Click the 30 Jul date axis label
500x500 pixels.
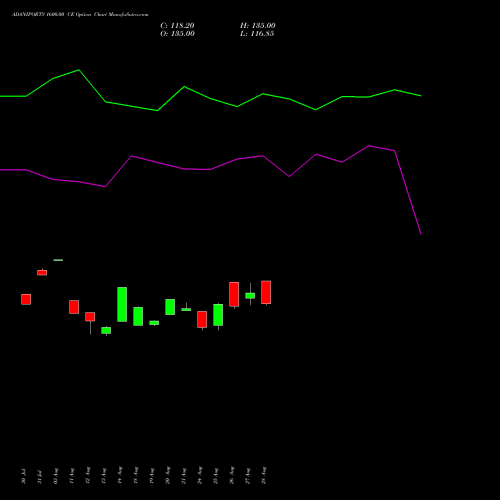click(23, 476)
